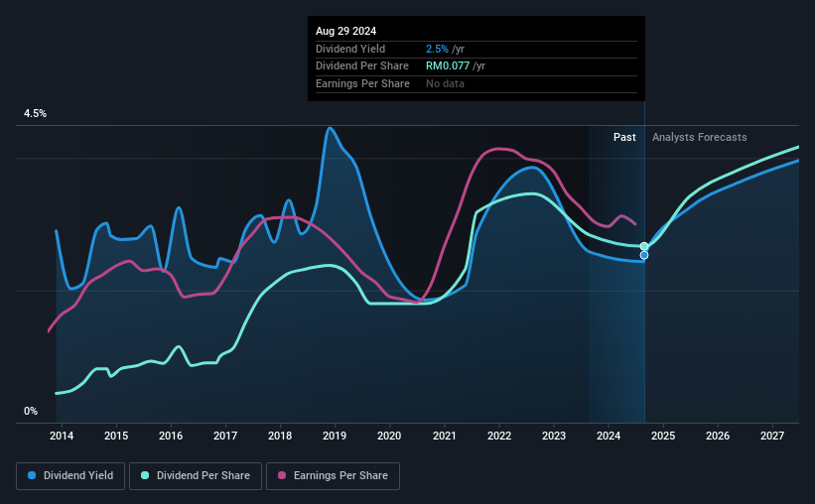Click the teal Dividend Per Share data point marker
The image size is (815, 504).
click(644, 246)
